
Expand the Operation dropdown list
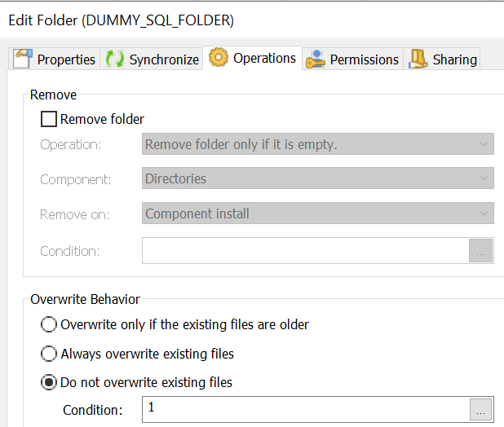[x=318, y=144]
